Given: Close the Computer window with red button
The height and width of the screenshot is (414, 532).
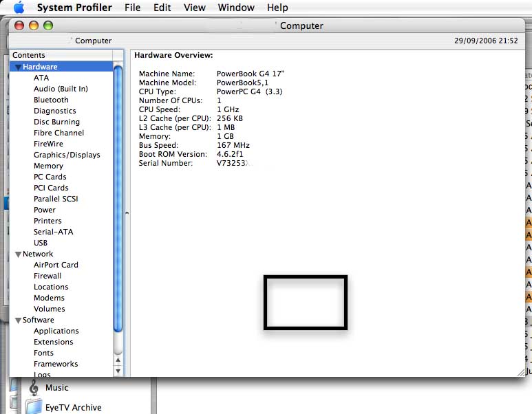Looking at the screenshot, I should 19,25.
